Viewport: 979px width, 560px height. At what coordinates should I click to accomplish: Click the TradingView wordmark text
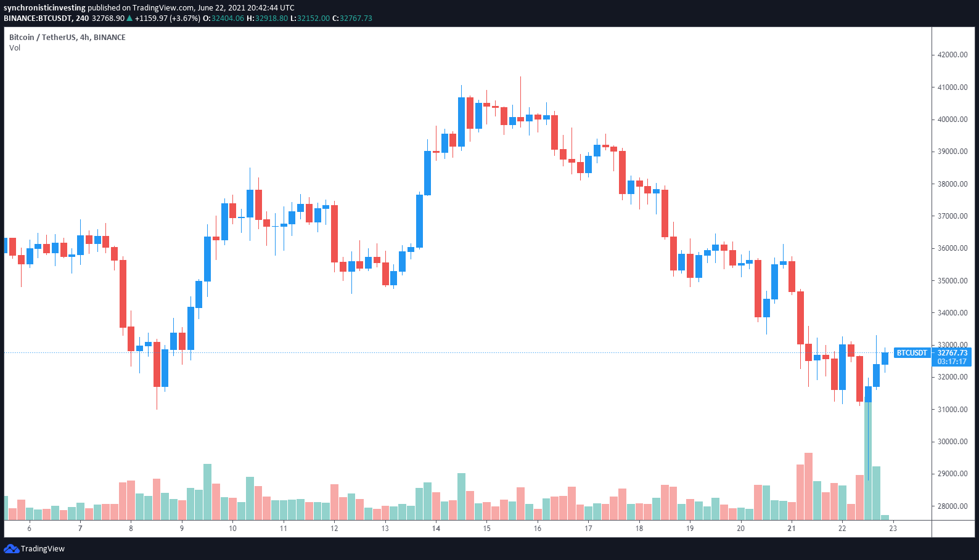(x=43, y=548)
